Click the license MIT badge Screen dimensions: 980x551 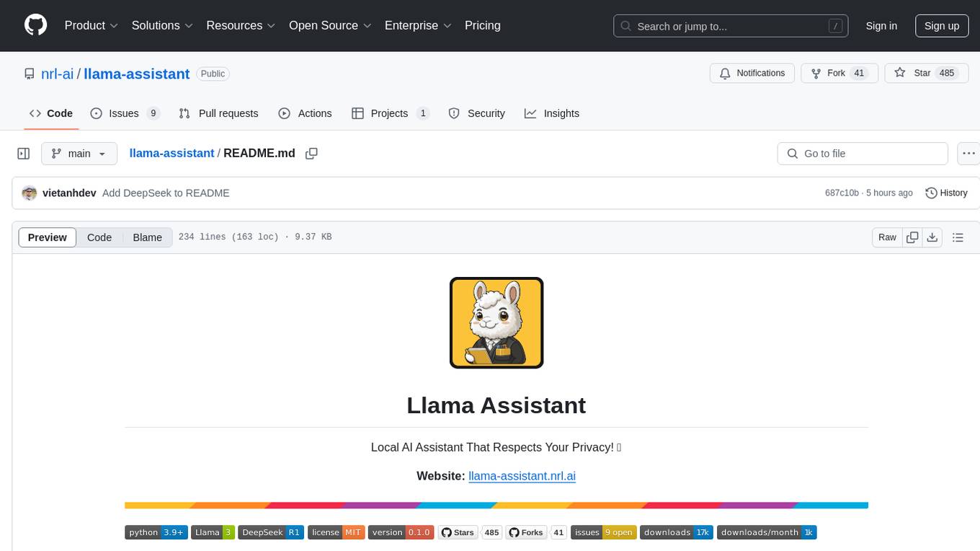[336, 532]
